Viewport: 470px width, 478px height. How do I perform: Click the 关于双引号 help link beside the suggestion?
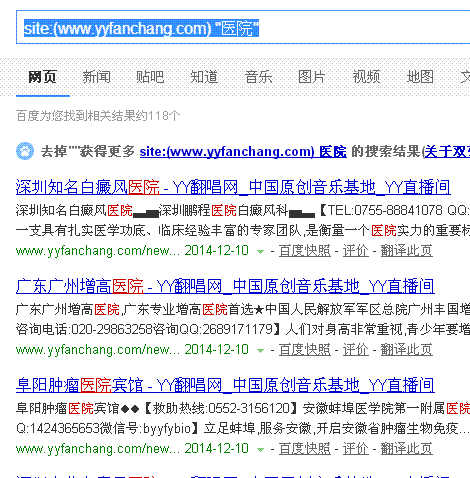point(447,152)
